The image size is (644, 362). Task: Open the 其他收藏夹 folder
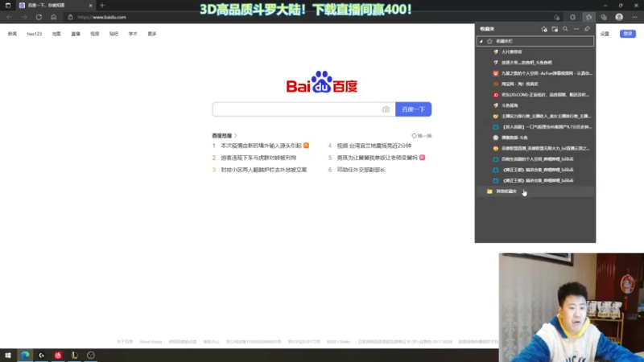click(535, 191)
